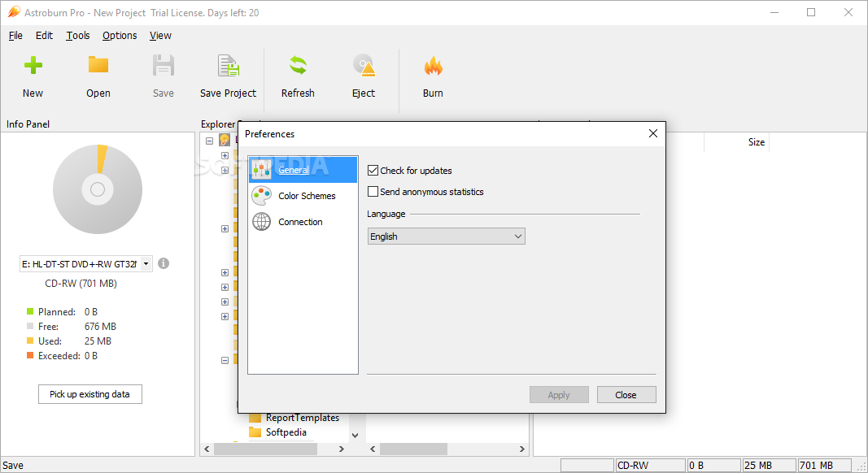Click the green Planned legend swatch

[x=30, y=311]
